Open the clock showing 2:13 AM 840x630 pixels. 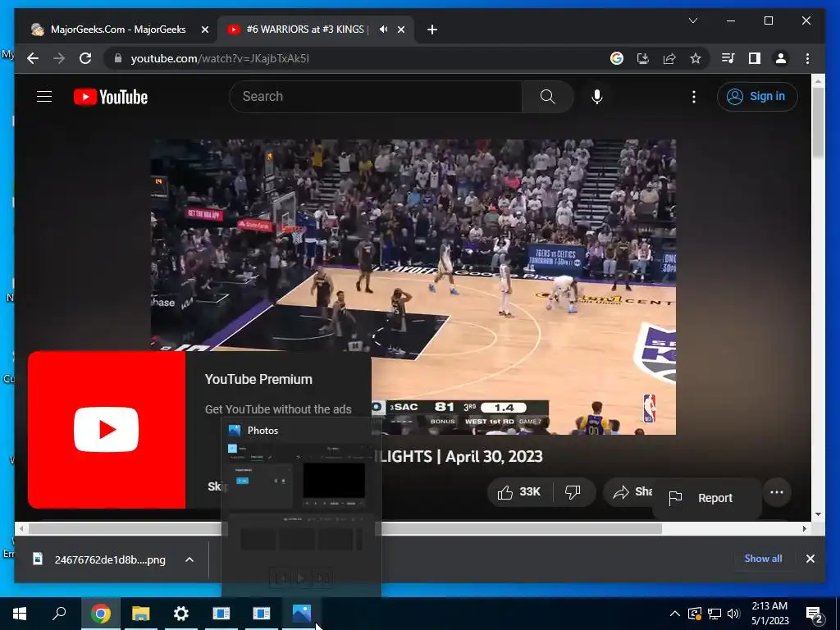tap(769, 614)
